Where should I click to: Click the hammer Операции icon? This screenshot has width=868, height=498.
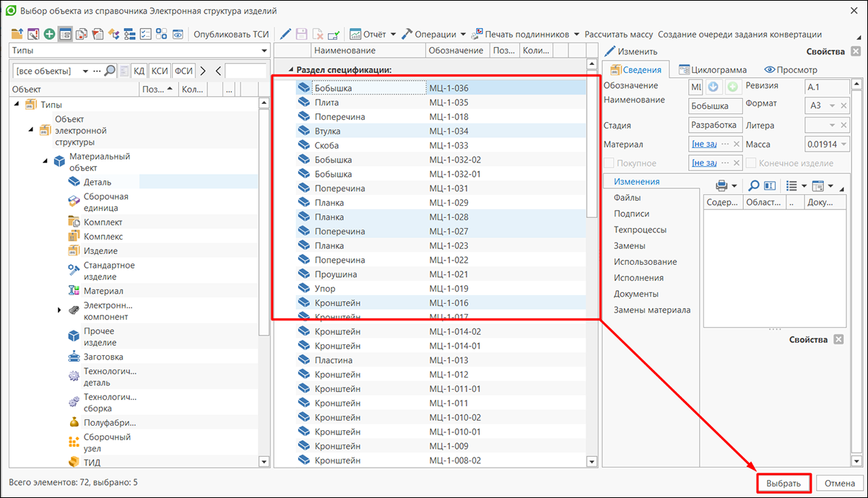pos(407,34)
